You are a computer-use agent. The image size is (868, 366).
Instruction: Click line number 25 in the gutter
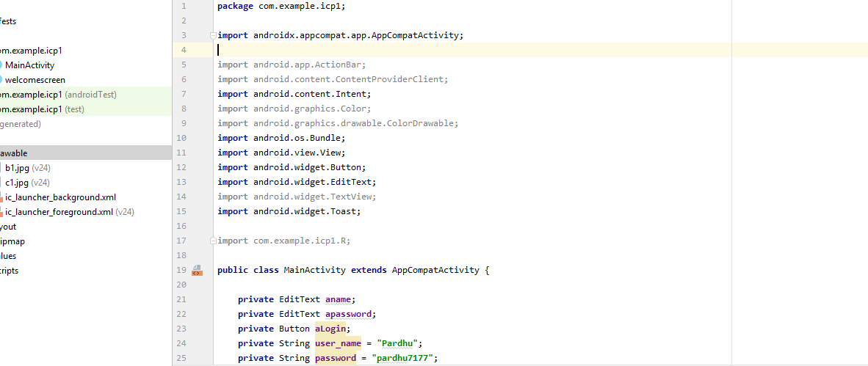click(181, 358)
